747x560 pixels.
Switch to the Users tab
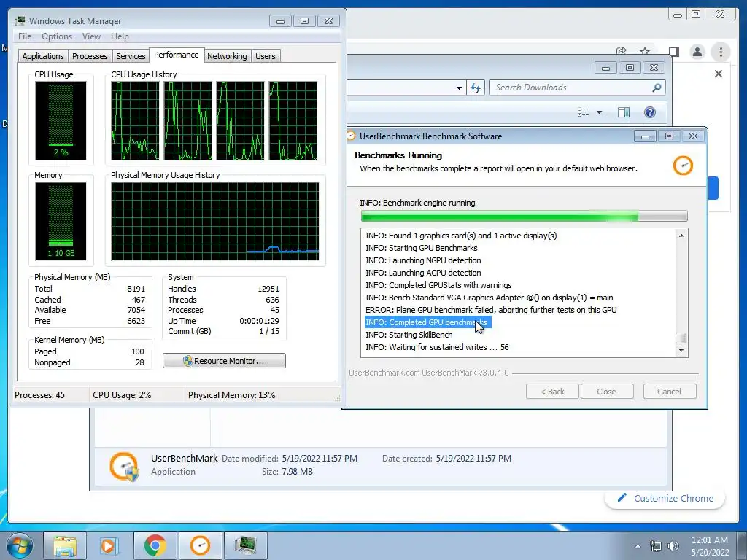click(x=266, y=56)
